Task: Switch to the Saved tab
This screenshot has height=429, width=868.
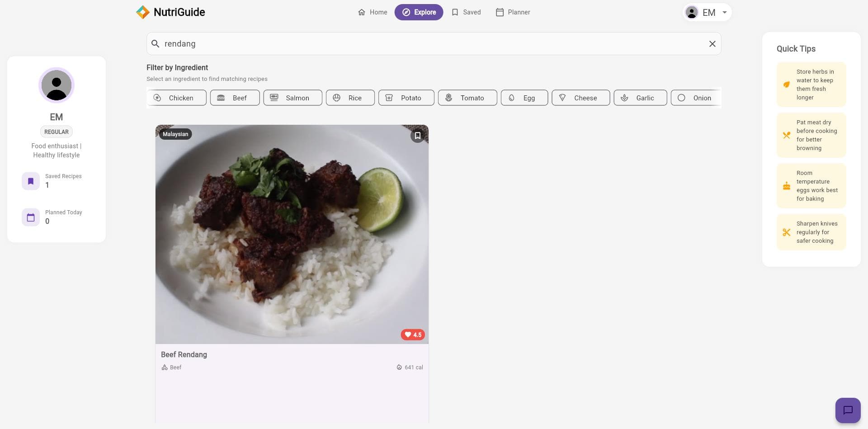Action: [466, 12]
